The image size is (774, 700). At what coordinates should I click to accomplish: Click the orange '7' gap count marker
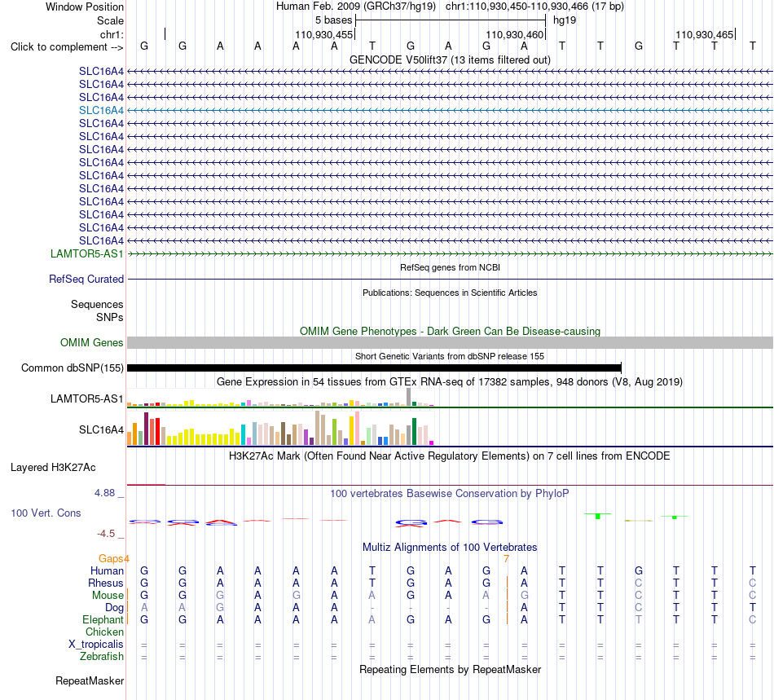click(507, 559)
